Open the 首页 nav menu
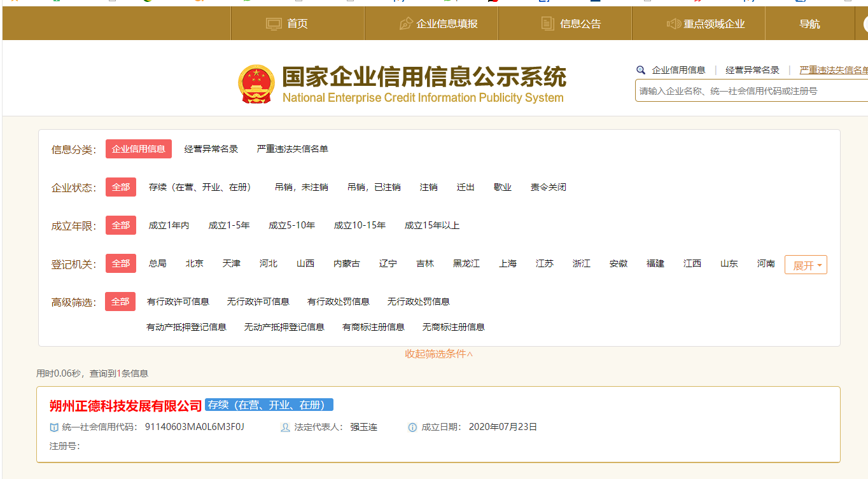The image size is (868, 479). (297, 24)
